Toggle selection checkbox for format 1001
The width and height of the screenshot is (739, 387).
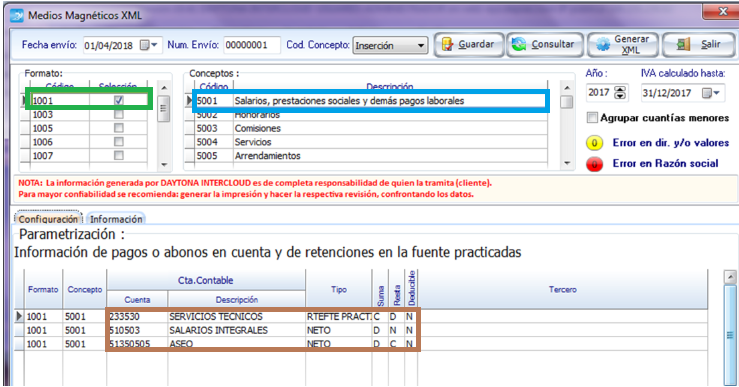[119, 100]
